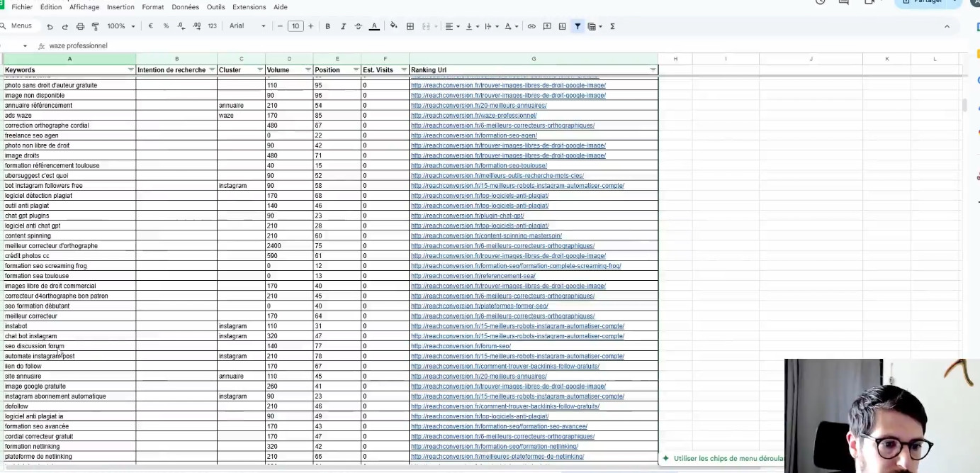
Task: Click the undo arrow icon
Action: point(50,26)
